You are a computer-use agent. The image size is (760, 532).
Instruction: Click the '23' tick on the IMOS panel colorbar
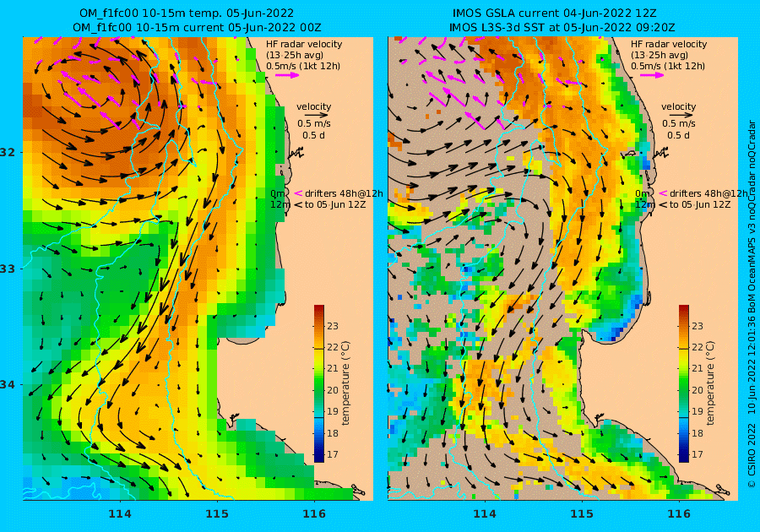698,326
